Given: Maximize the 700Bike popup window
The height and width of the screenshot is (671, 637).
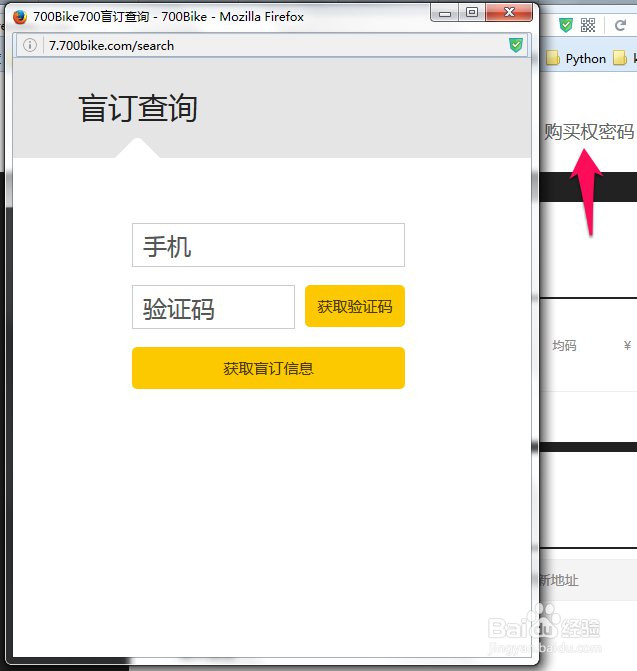Looking at the screenshot, I should [x=472, y=12].
